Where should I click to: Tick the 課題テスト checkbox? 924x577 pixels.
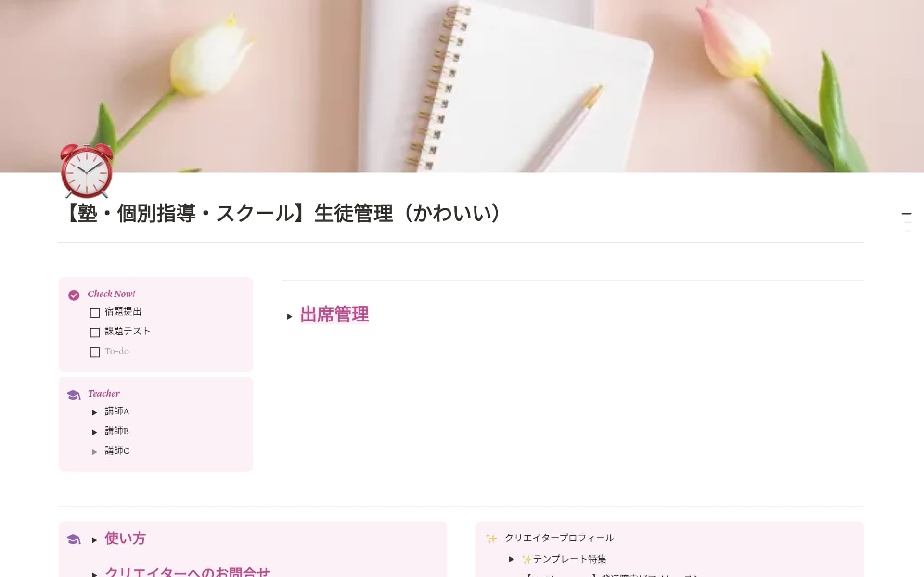pos(95,333)
